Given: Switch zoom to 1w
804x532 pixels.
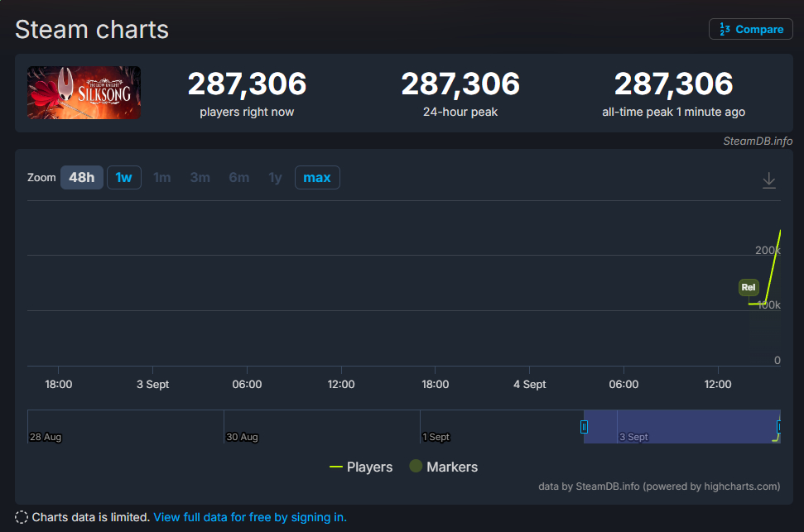Looking at the screenshot, I should coord(124,177).
